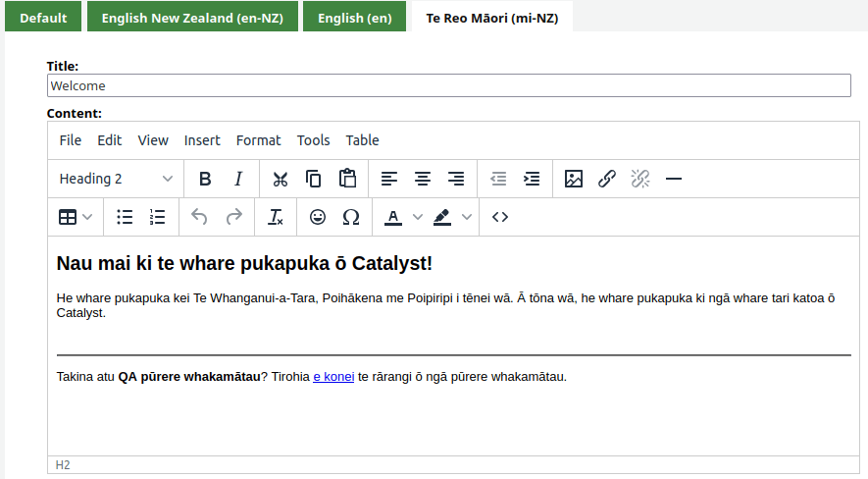Open the Table menu
The height and width of the screenshot is (479, 868).
click(363, 140)
